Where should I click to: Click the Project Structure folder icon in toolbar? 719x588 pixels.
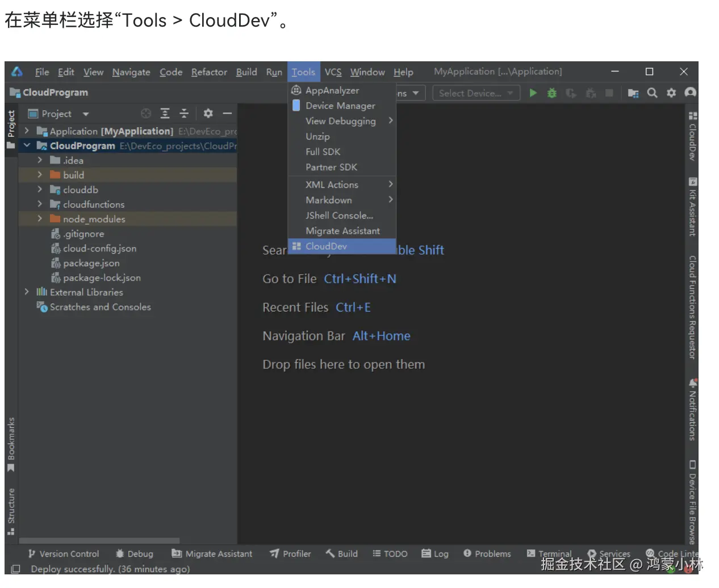[x=633, y=93]
